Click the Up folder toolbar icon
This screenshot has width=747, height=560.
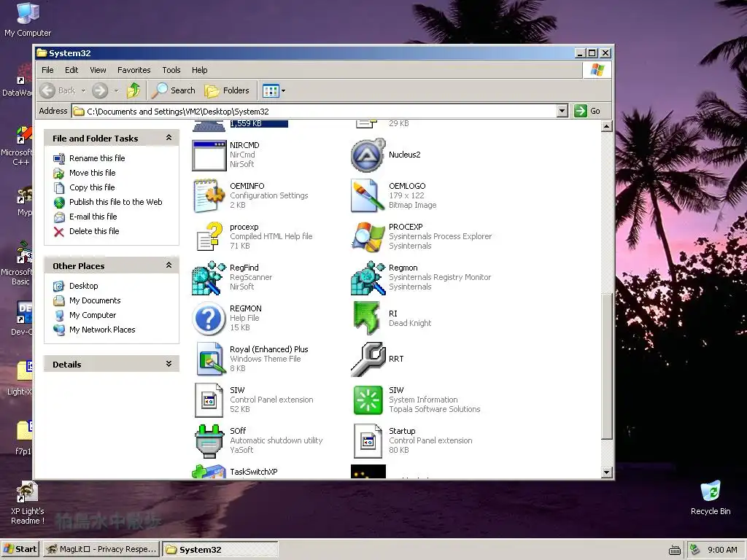tap(133, 90)
